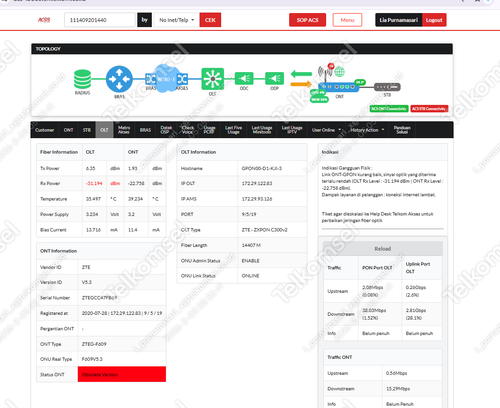
Task: Select the active OLT tab
Action: click(104, 130)
